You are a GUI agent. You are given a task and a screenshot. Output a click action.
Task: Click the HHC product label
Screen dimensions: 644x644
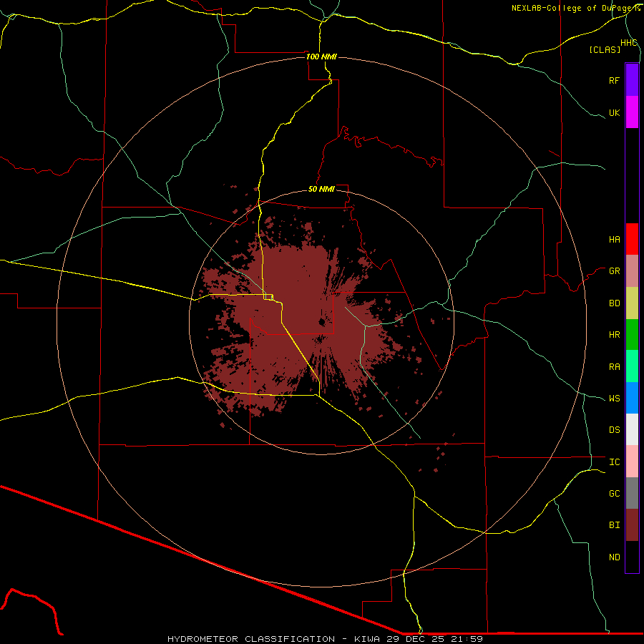[x=628, y=43]
